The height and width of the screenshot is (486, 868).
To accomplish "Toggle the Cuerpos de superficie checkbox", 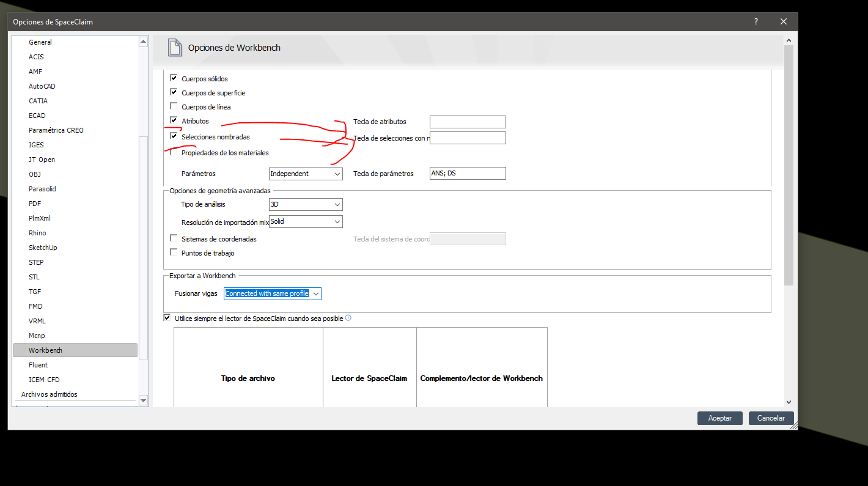I will tap(174, 92).
